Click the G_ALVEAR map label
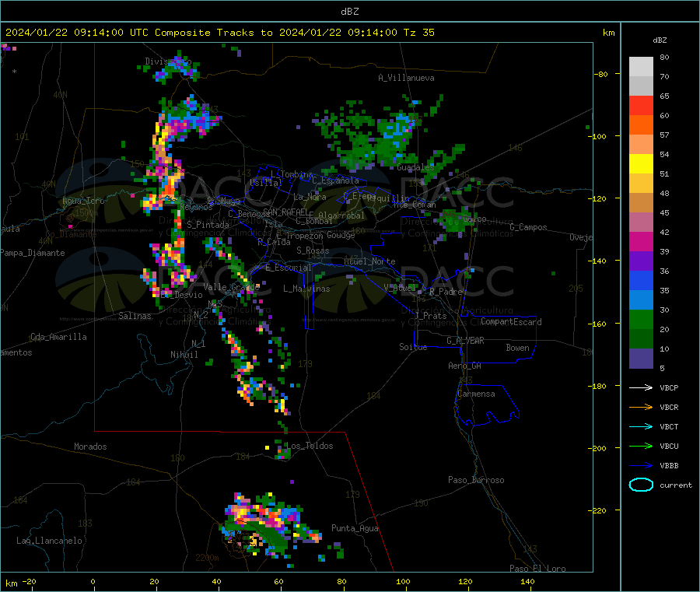Screen dimensions: 700x592 coord(465,341)
